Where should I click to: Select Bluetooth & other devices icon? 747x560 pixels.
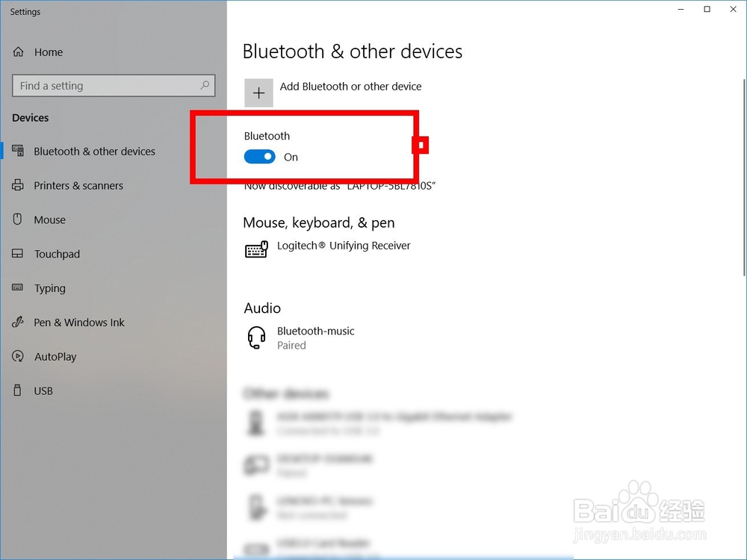coord(18,151)
